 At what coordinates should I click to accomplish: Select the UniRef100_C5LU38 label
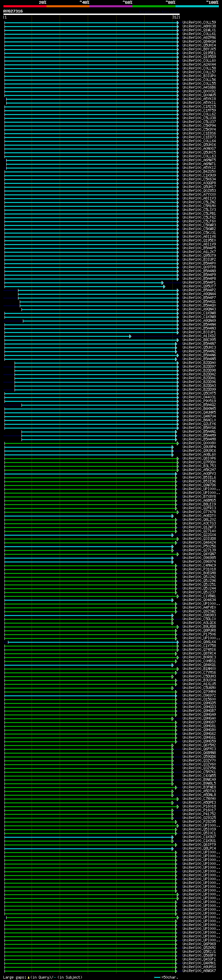point(199,118)
